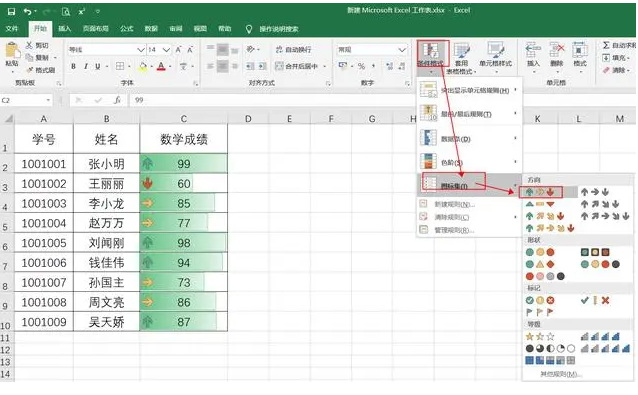Screen dimensions: 638x395
Task: Select cell with score 99
Action: click(184, 164)
